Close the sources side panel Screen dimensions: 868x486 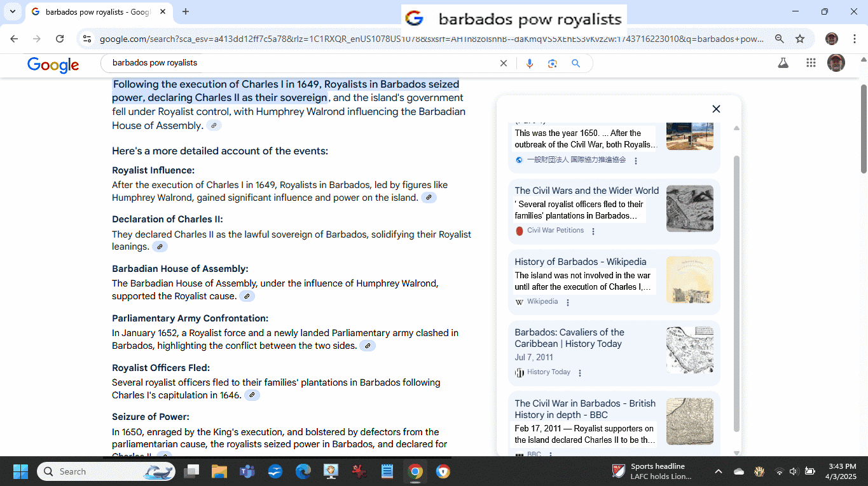pos(716,109)
